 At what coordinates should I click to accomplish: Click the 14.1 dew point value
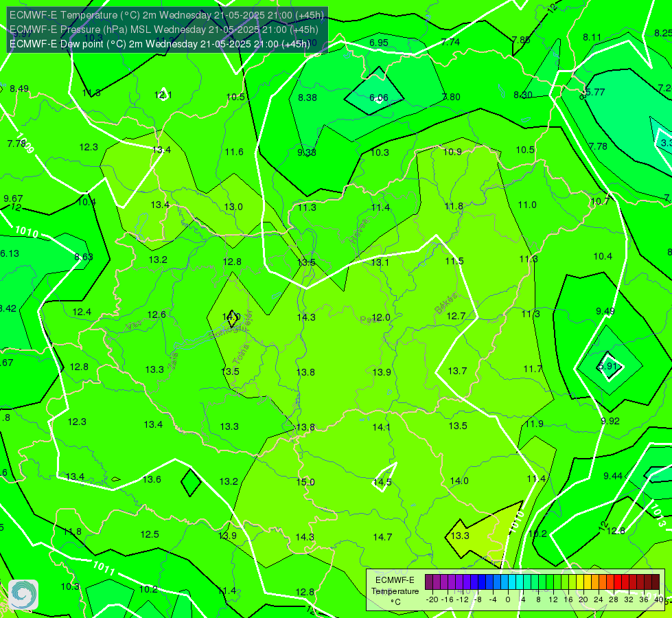(x=382, y=427)
